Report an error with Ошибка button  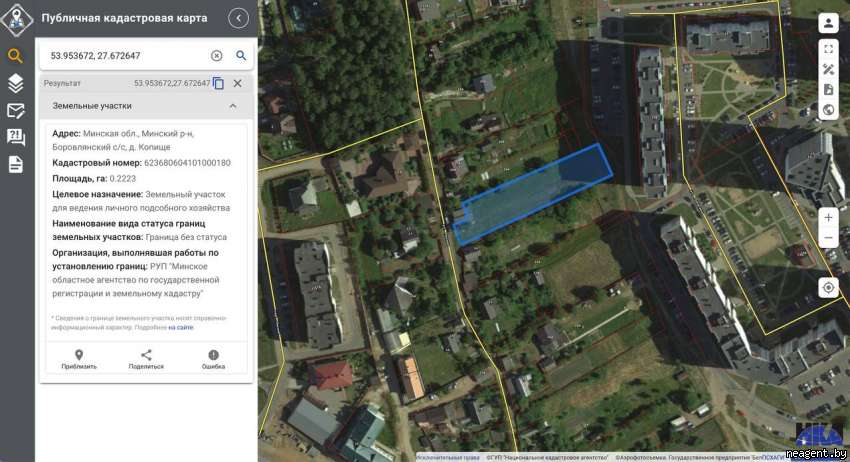point(213,359)
